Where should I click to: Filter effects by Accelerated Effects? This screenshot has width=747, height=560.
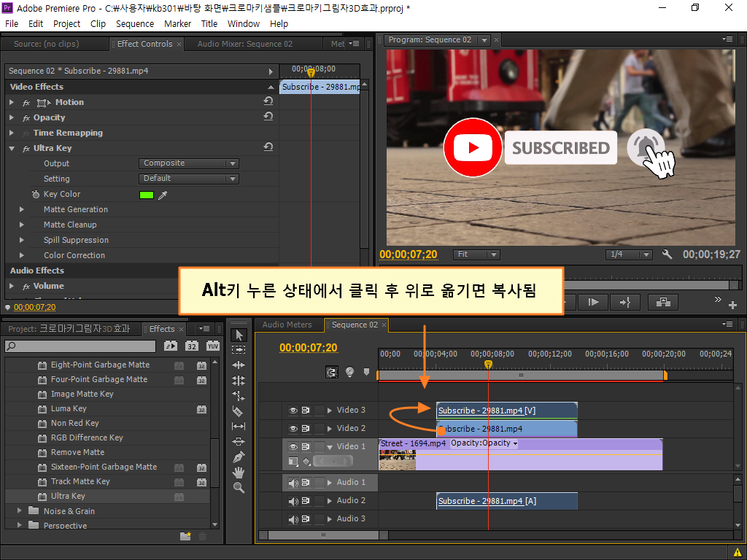pos(171,346)
